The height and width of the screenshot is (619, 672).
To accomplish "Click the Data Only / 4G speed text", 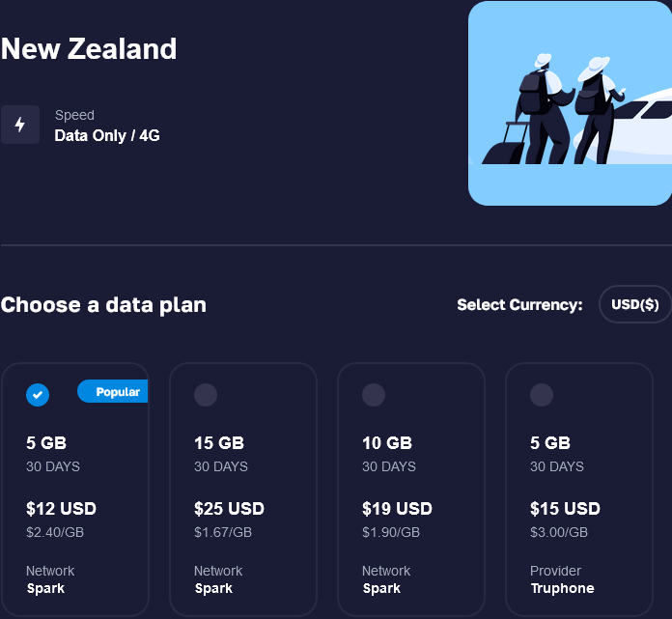I will [x=107, y=135].
